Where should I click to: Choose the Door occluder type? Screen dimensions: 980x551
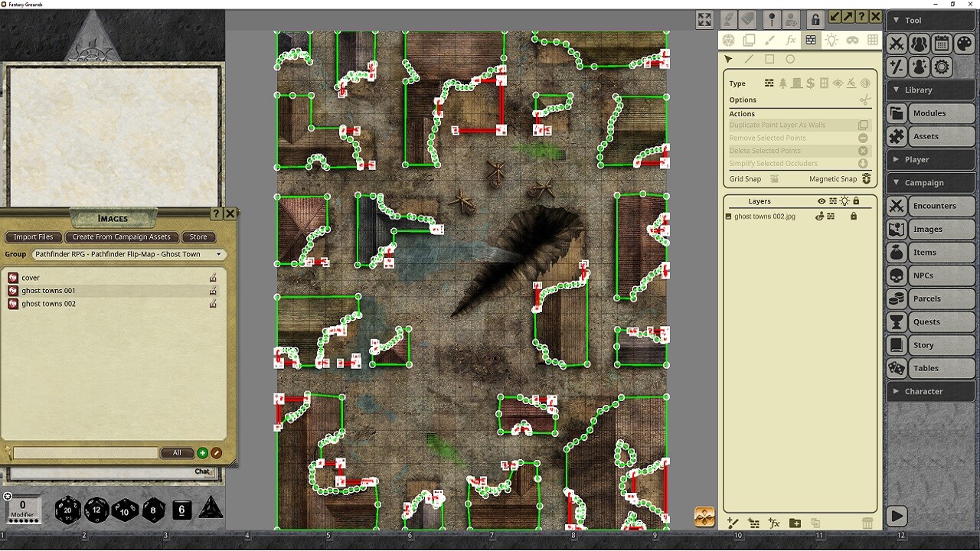point(796,83)
